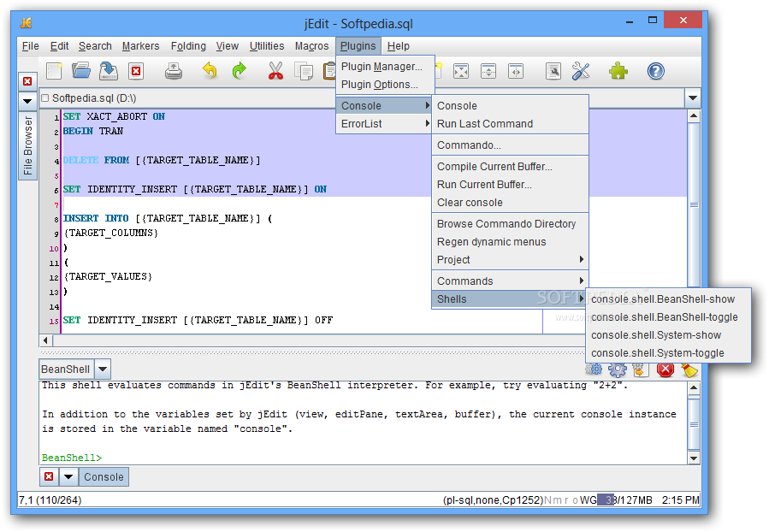Choose console.shell.System-show
Image resolution: width=769 pixels, height=532 pixels.
pos(668,335)
